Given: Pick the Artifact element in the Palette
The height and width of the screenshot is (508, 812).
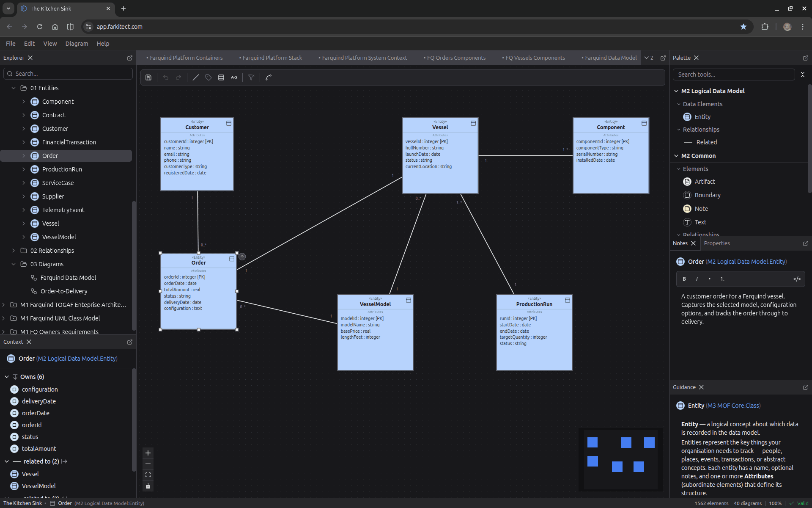Looking at the screenshot, I should (699, 182).
